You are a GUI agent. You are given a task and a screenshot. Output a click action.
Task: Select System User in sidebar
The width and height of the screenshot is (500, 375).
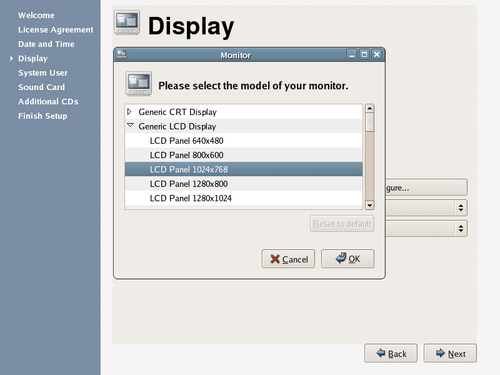pos(43,73)
